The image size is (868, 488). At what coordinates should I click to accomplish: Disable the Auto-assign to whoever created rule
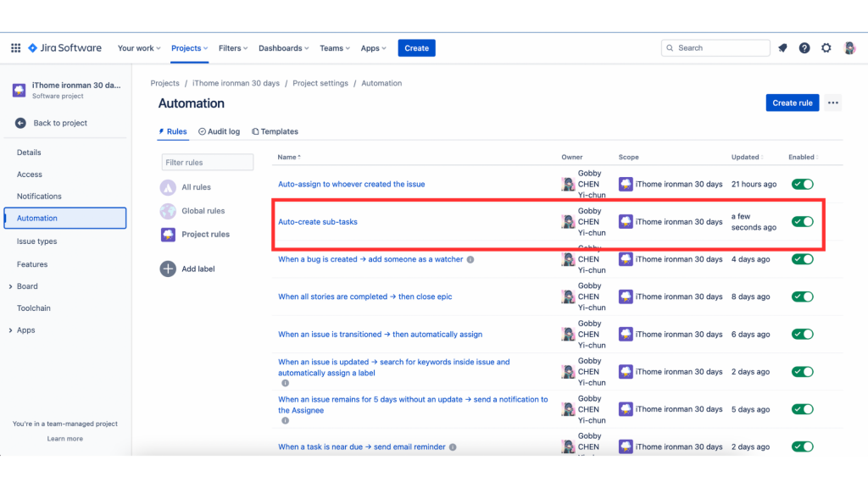click(802, 184)
